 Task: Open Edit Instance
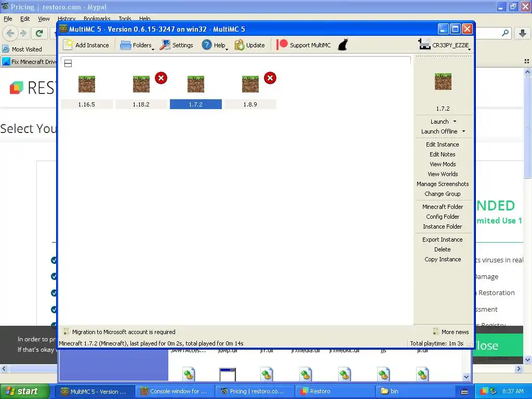click(443, 144)
